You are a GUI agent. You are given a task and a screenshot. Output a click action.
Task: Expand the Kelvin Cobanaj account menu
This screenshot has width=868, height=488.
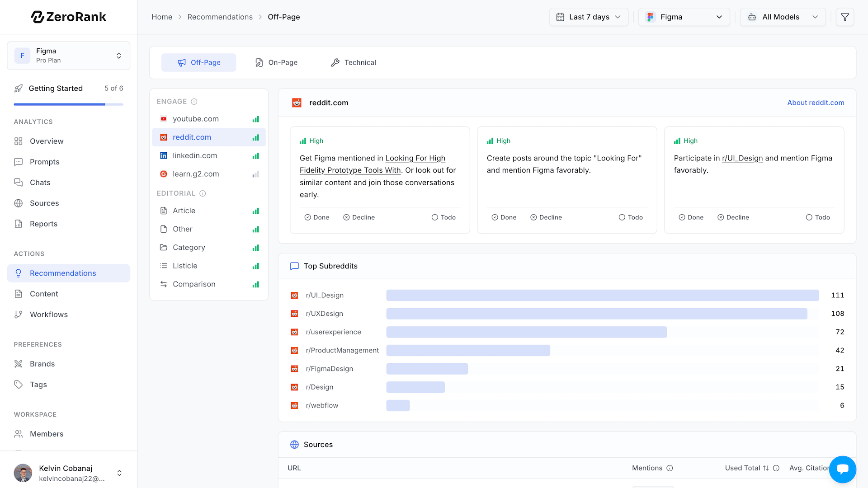[119, 473]
